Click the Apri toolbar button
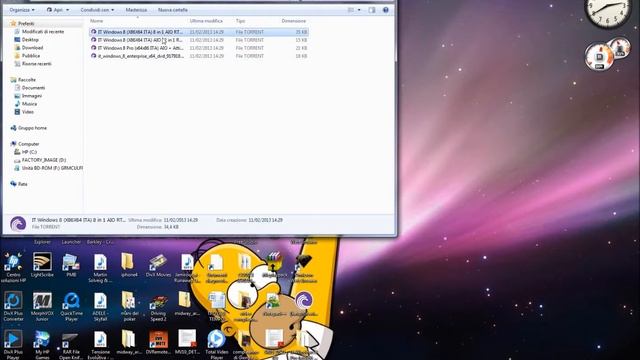The width and height of the screenshot is (640, 360). pyautogui.click(x=55, y=10)
